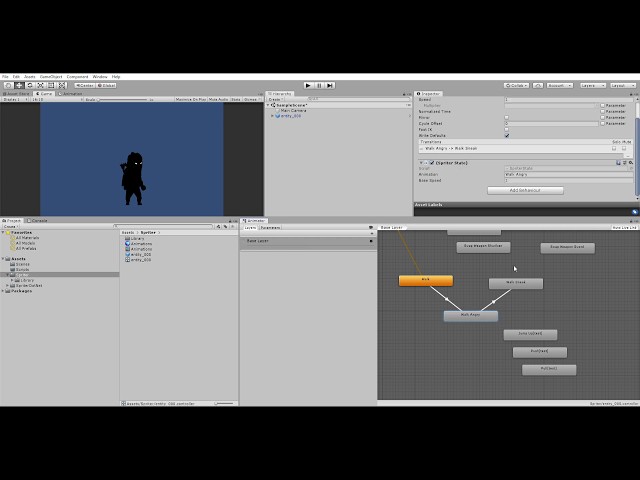Uncheck the Write Defaults checkbox
This screenshot has width=640, height=480.
pyautogui.click(x=507, y=136)
